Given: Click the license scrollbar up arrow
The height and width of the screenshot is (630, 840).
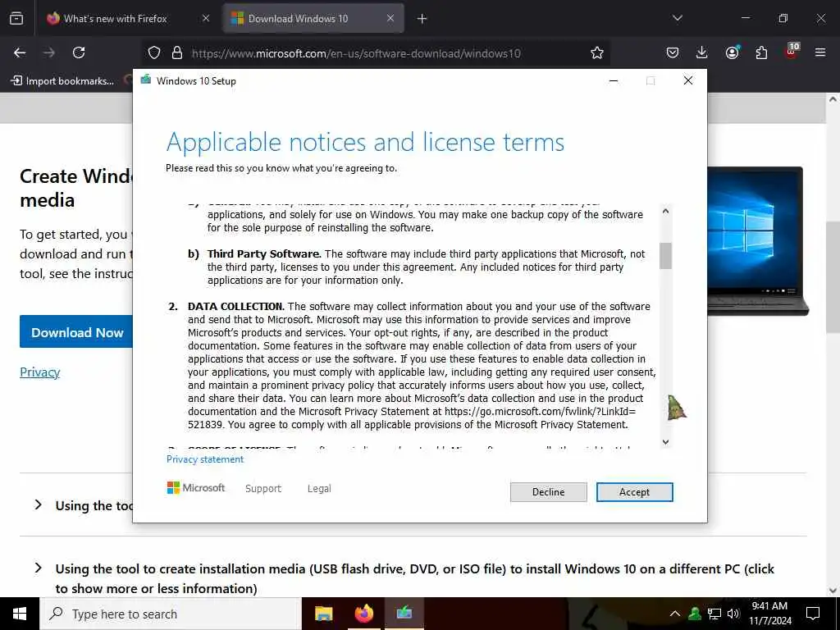Looking at the screenshot, I should point(665,211).
